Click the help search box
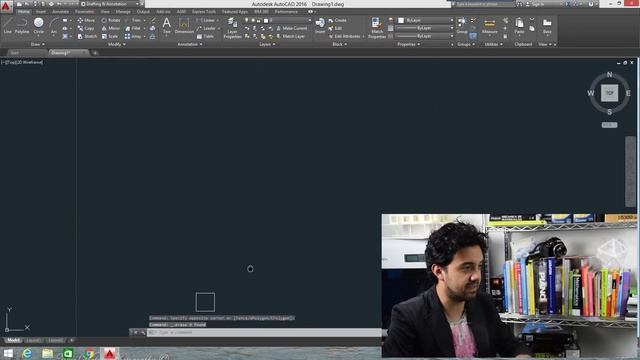This screenshot has width=640, height=360. [x=483, y=4]
